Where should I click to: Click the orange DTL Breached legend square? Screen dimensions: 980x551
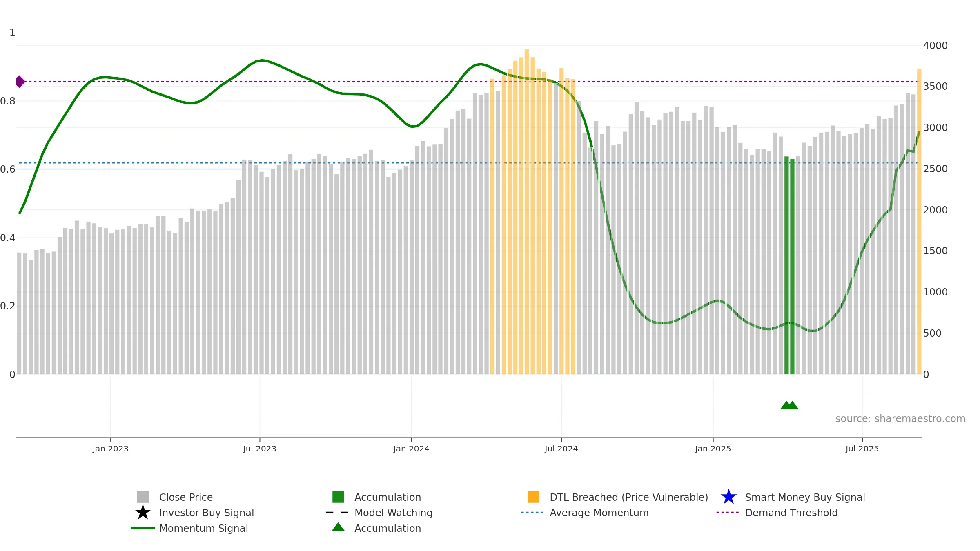coord(533,497)
